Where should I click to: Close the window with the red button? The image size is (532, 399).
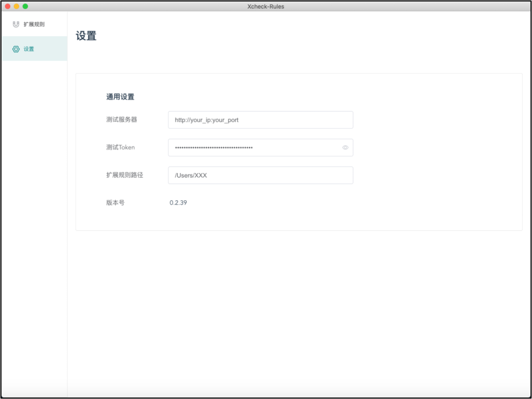pyautogui.click(x=8, y=6)
